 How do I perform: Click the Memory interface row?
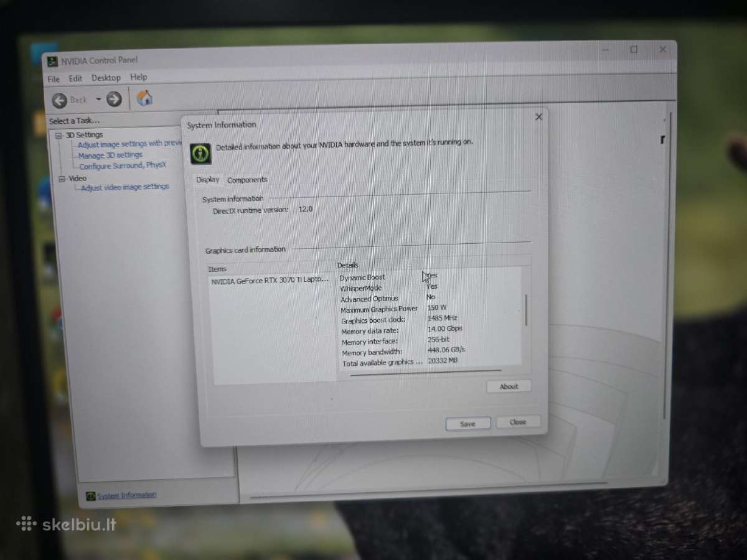point(396,340)
